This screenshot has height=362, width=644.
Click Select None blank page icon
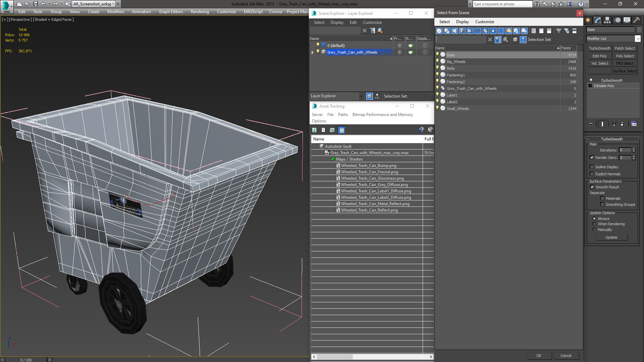541,31
